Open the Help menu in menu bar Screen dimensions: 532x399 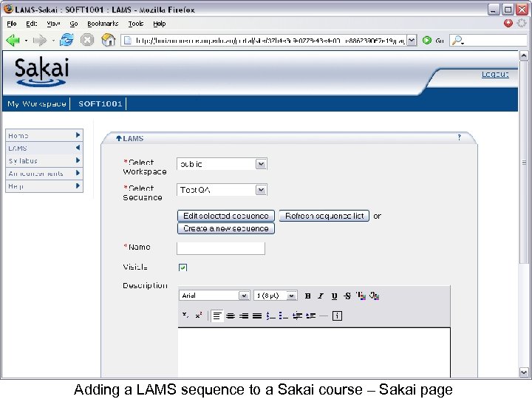(x=159, y=24)
